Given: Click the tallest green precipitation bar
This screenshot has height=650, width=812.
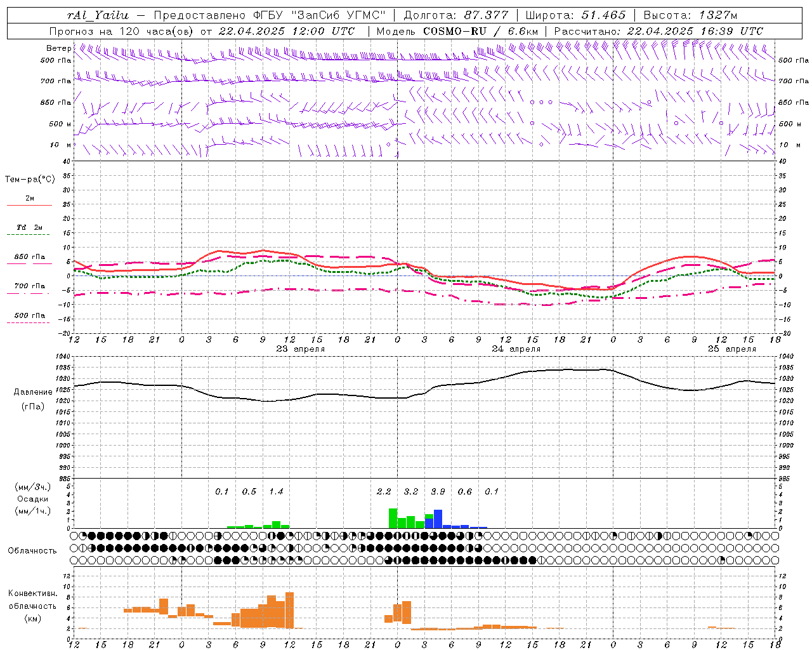Looking at the screenshot, I should pos(393,518).
